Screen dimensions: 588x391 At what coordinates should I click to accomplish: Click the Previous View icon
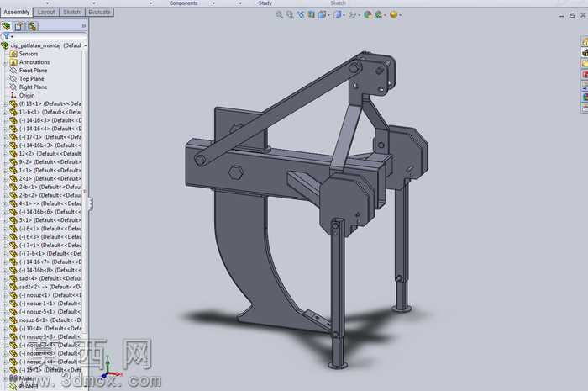click(301, 14)
